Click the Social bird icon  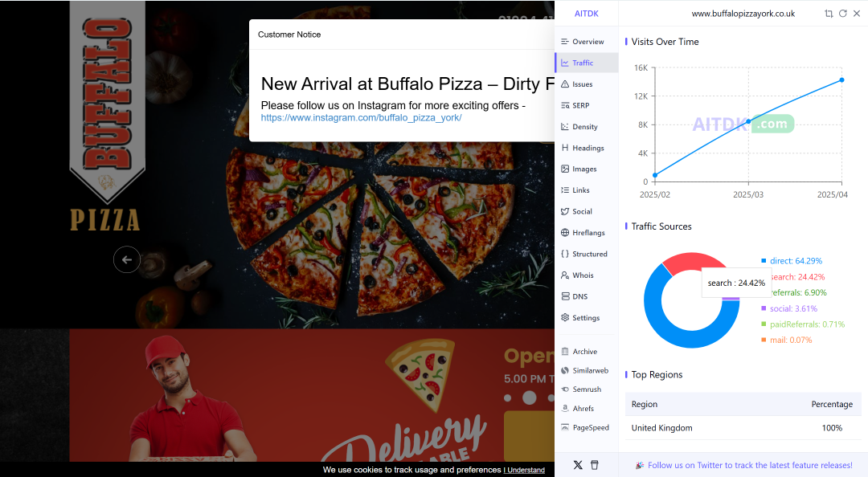coord(565,211)
